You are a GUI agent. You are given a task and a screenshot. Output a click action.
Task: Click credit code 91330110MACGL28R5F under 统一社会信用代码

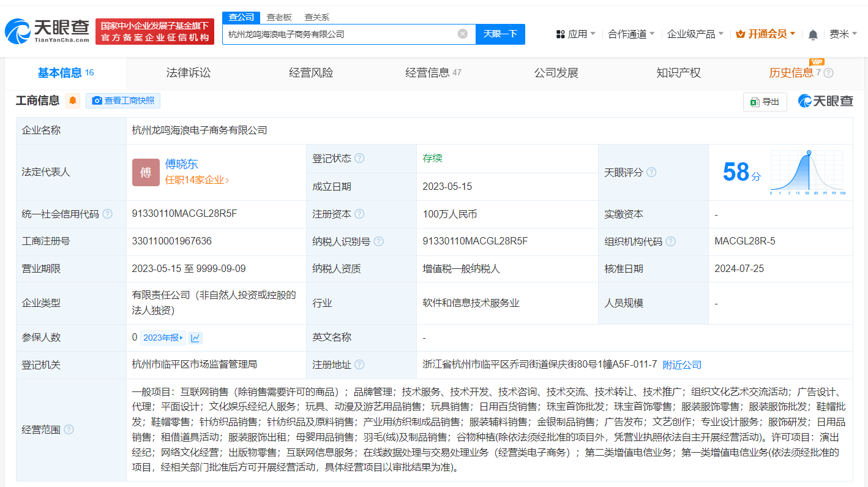tap(184, 214)
